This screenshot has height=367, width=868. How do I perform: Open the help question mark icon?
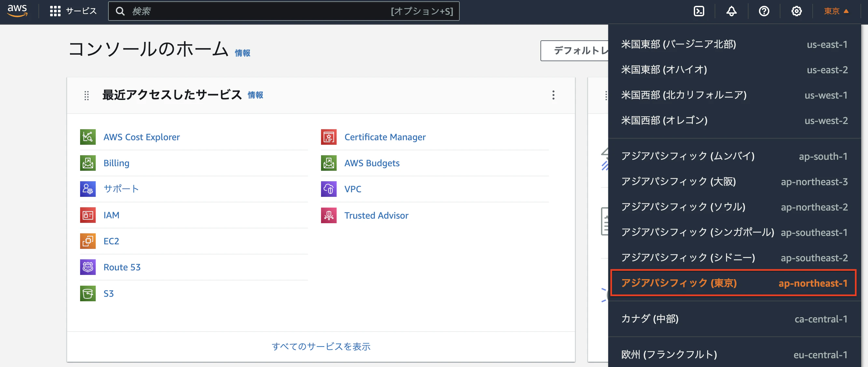764,11
